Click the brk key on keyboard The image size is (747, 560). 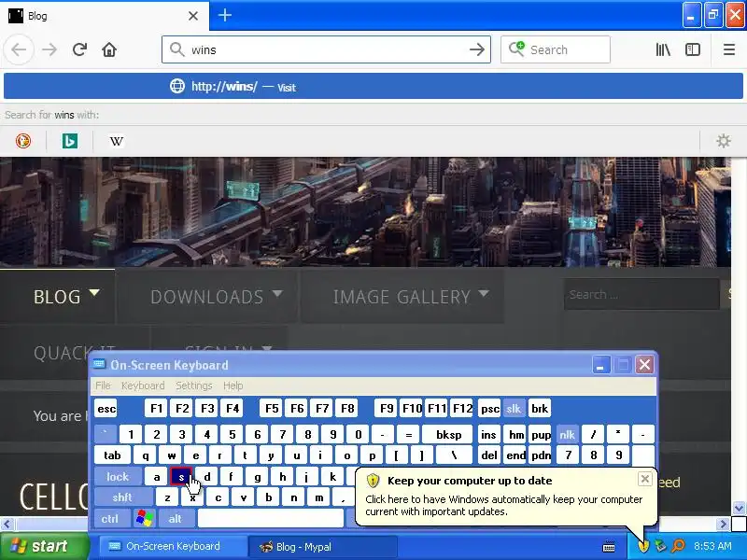[x=540, y=409]
